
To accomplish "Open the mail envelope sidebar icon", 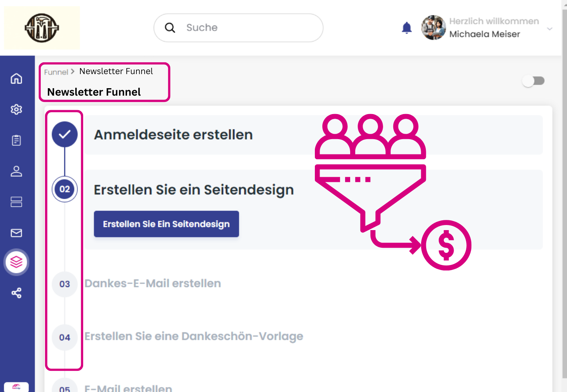I will tap(16, 233).
